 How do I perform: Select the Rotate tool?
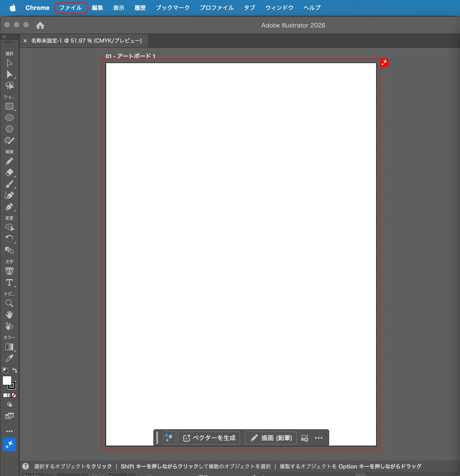(x=10, y=239)
